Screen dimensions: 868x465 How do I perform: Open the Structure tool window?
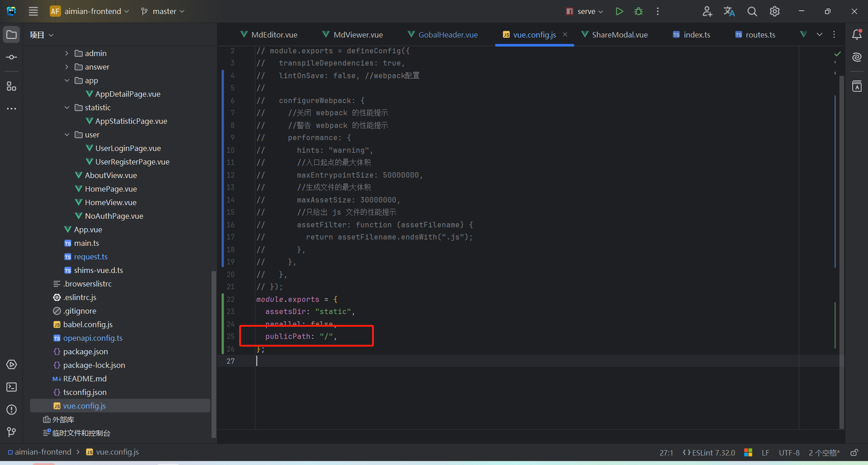click(x=12, y=86)
